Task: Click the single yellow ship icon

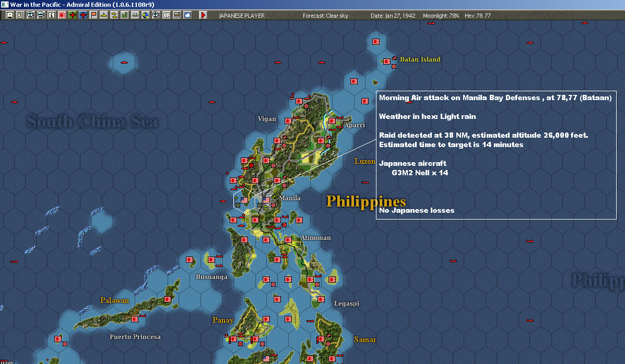Action: click(x=103, y=15)
